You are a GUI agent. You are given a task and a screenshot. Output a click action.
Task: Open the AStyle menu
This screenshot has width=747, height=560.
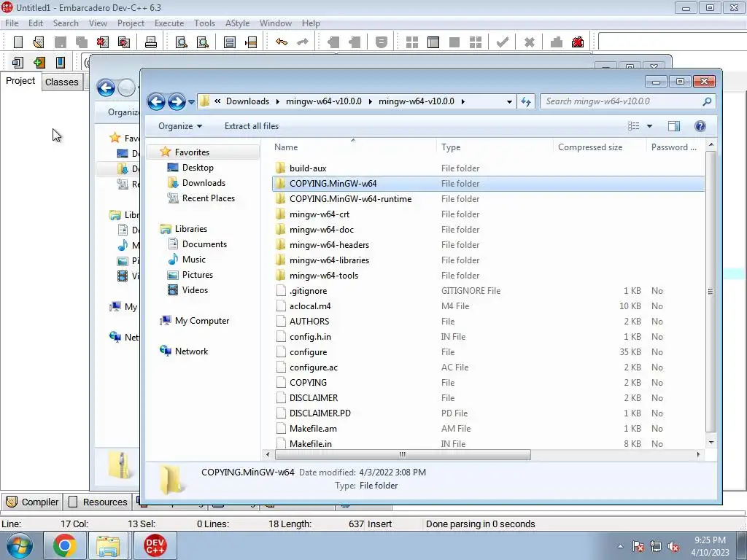click(x=237, y=23)
